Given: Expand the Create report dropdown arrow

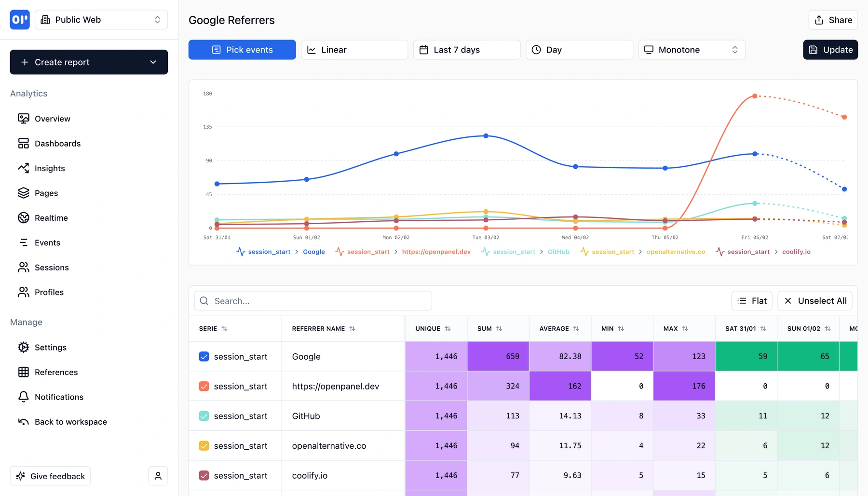Looking at the screenshot, I should [x=153, y=62].
